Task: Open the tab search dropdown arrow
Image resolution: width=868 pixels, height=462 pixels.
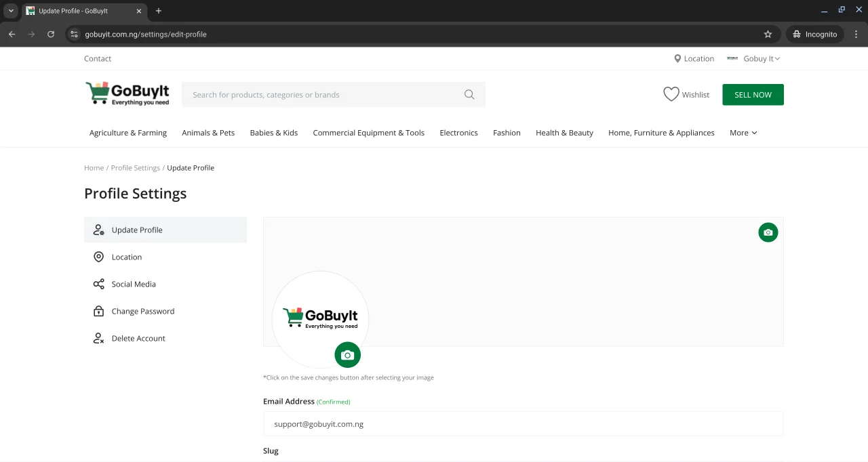Action: 11,11
